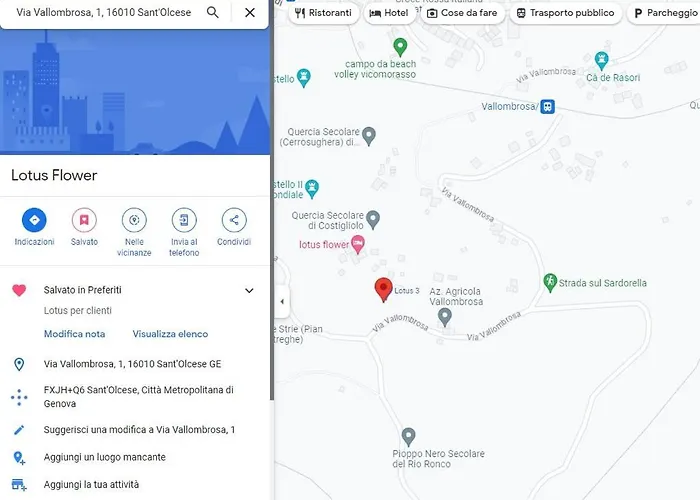Collapse the side panel with arrow handle
This screenshot has width=700, height=500.
coord(282,301)
